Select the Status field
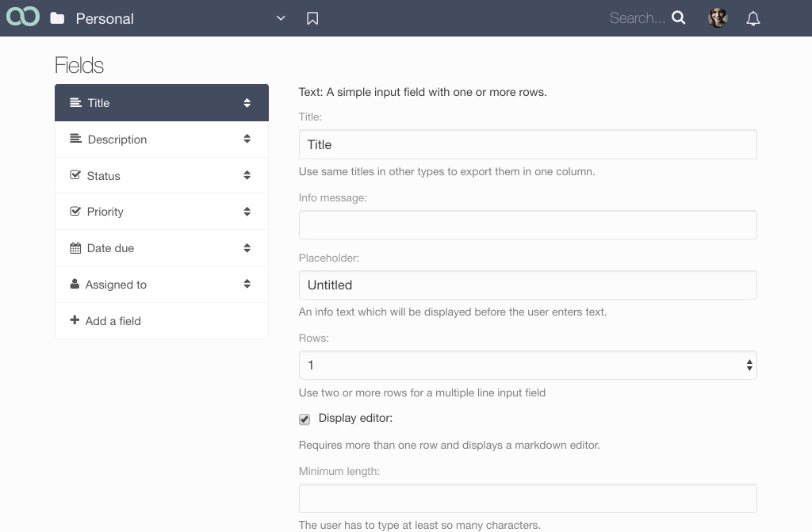The width and height of the screenshot is (812, 532). coord(162,175)
